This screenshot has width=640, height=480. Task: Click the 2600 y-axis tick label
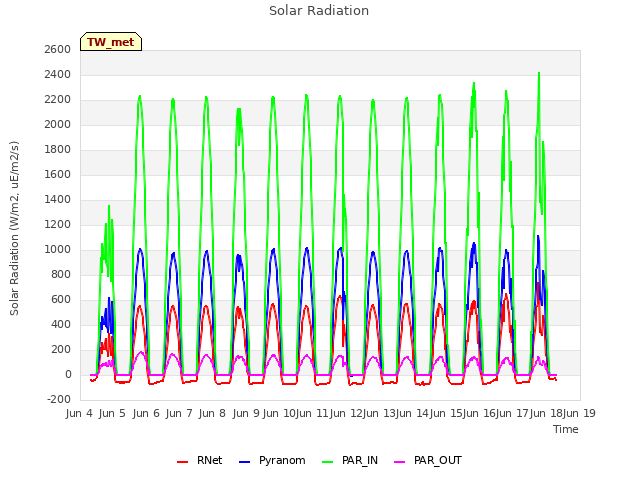tap(58, 49)
